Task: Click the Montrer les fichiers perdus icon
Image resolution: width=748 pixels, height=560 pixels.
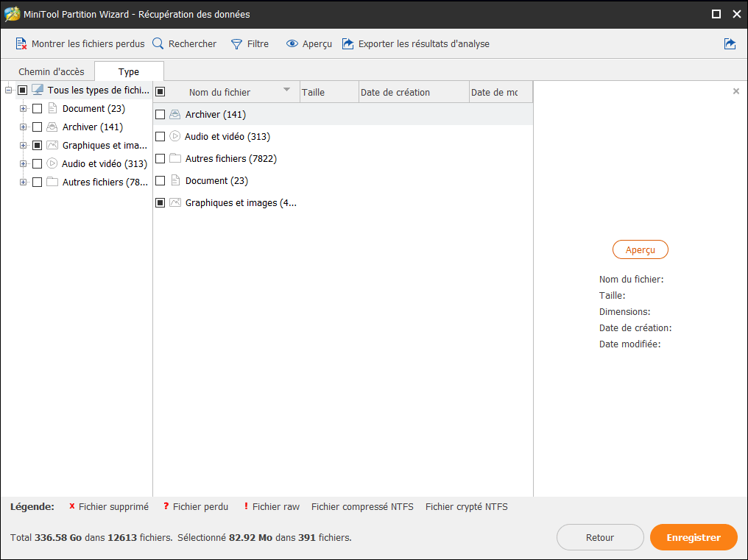Action: click(21, 44)
